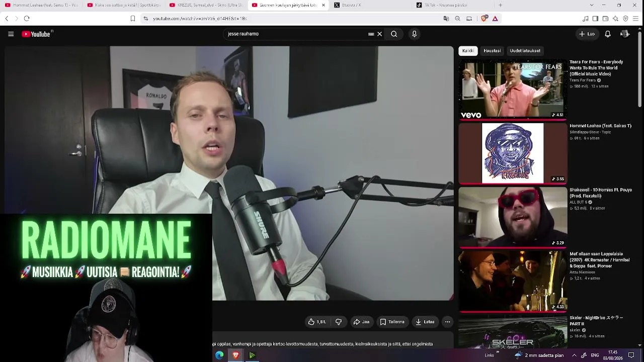Open the Brave Shields lion icon
The image size is (644, 362).
(x=484, y=19)
